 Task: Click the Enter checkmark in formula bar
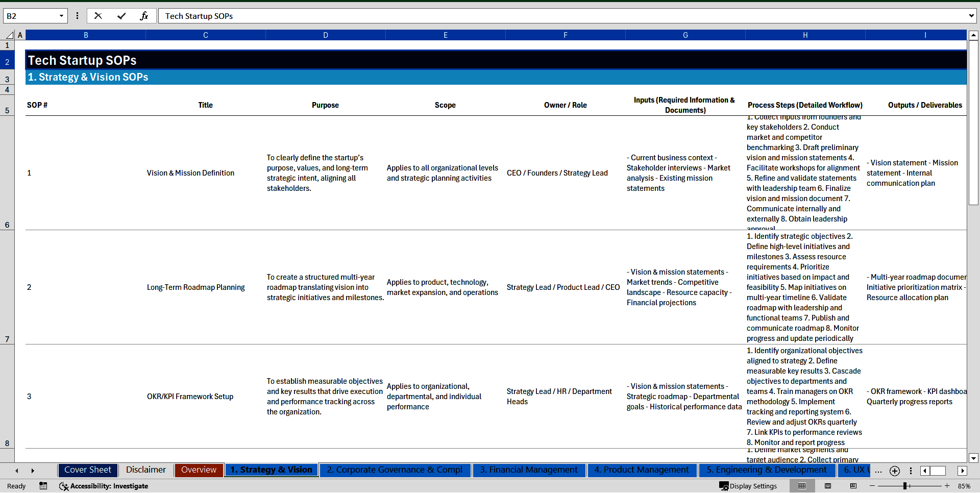coord(121,16)
